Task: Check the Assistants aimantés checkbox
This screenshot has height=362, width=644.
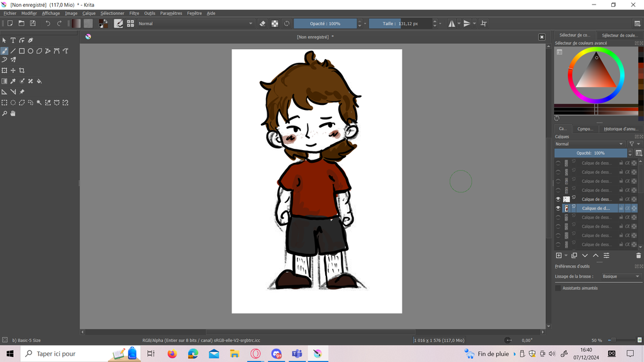Action: 558,288
